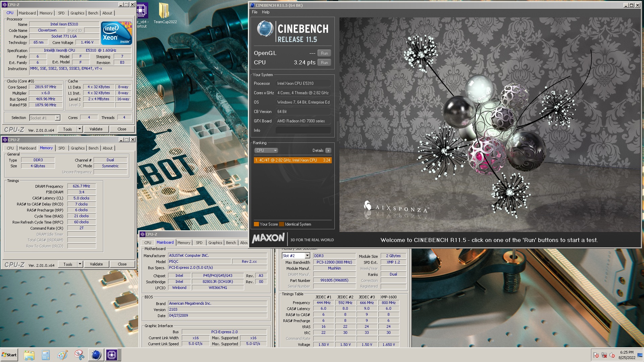The width and height of the screenshot is (644, 362).
Task: Launch Calculator from the taskbar
Action: [x=46, y=355]
